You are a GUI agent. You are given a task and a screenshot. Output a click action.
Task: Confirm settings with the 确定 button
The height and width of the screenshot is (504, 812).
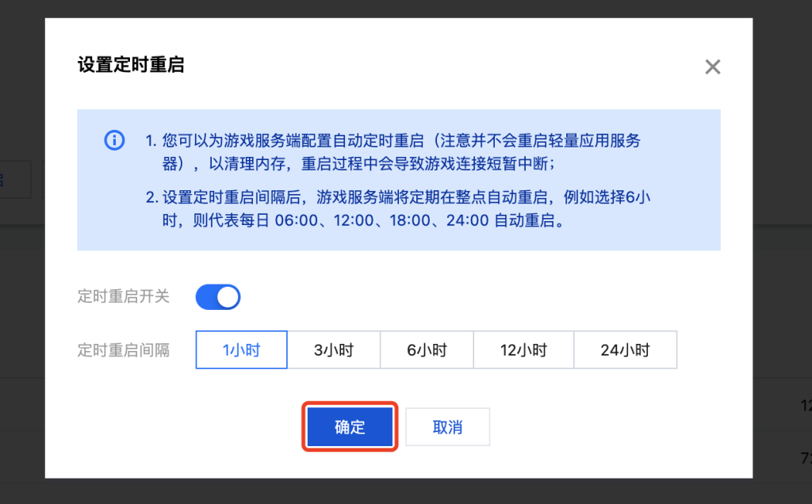(x=350, y=427)
